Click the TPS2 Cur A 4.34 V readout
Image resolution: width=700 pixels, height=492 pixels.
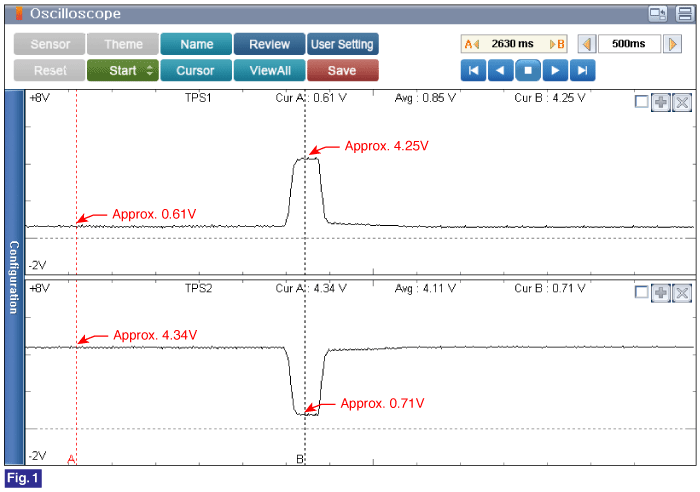311,288
